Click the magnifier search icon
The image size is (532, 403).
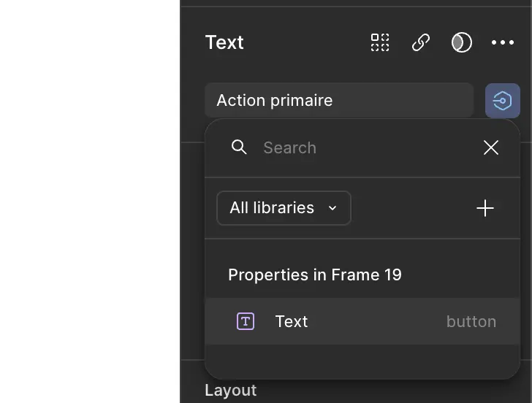(x=239, y=147)
